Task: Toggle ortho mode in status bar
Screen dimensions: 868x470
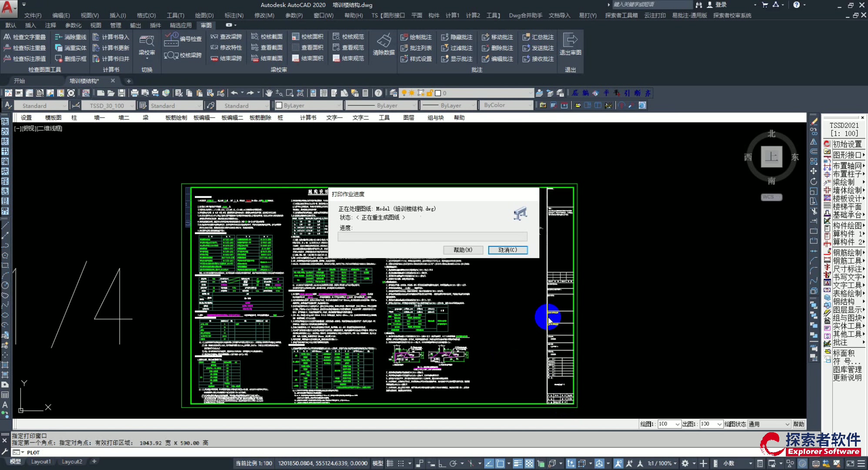Action: pyautogui.click(x=442, y=463)
